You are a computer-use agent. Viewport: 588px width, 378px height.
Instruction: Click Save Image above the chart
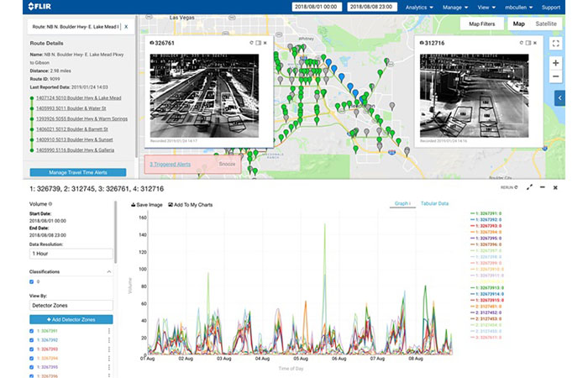147,205
